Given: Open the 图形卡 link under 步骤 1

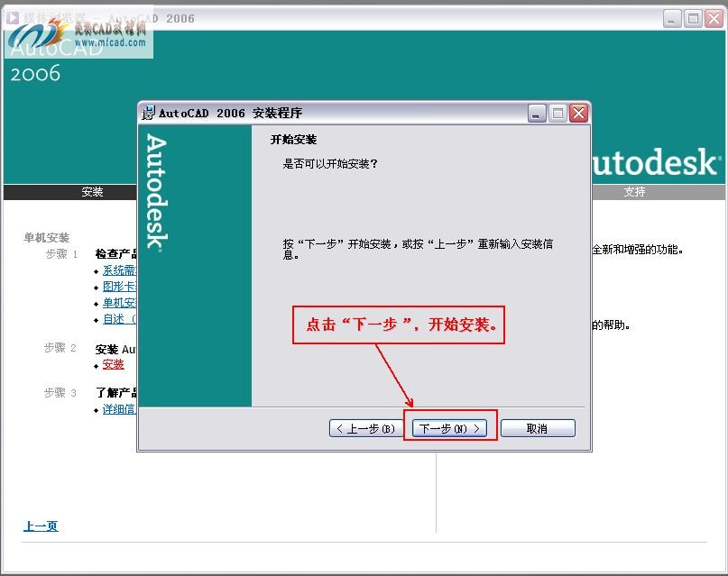Looking at the screenshot, I should [119, 286].
